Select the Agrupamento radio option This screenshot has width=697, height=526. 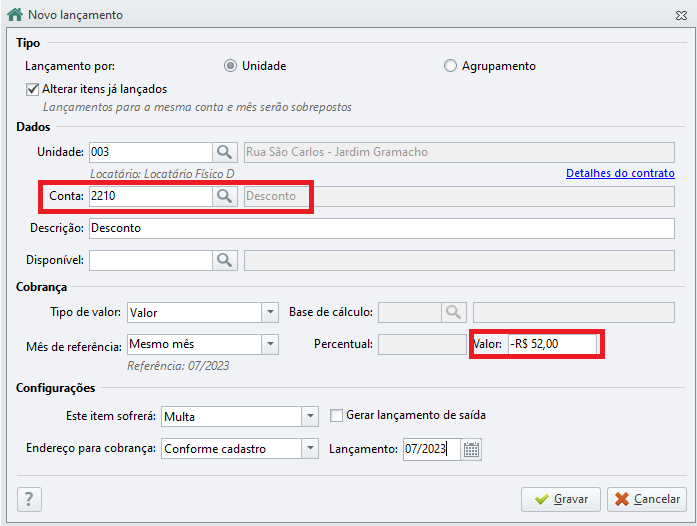[450, 66]
